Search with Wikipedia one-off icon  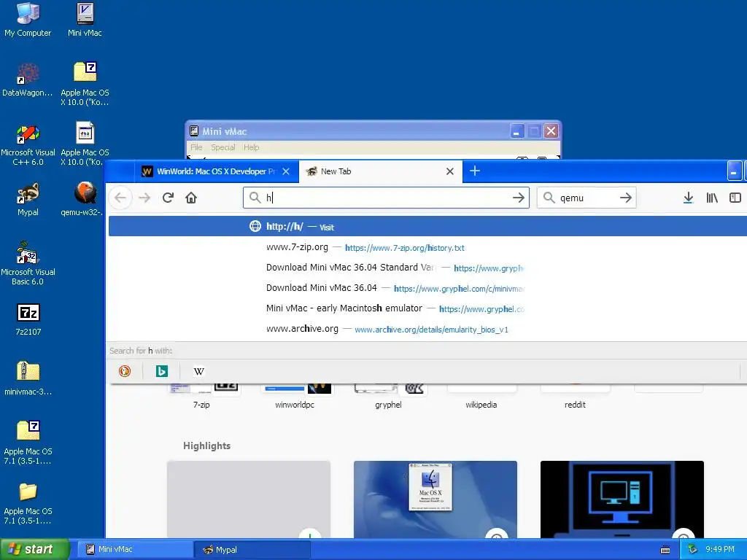pos(199,371)
